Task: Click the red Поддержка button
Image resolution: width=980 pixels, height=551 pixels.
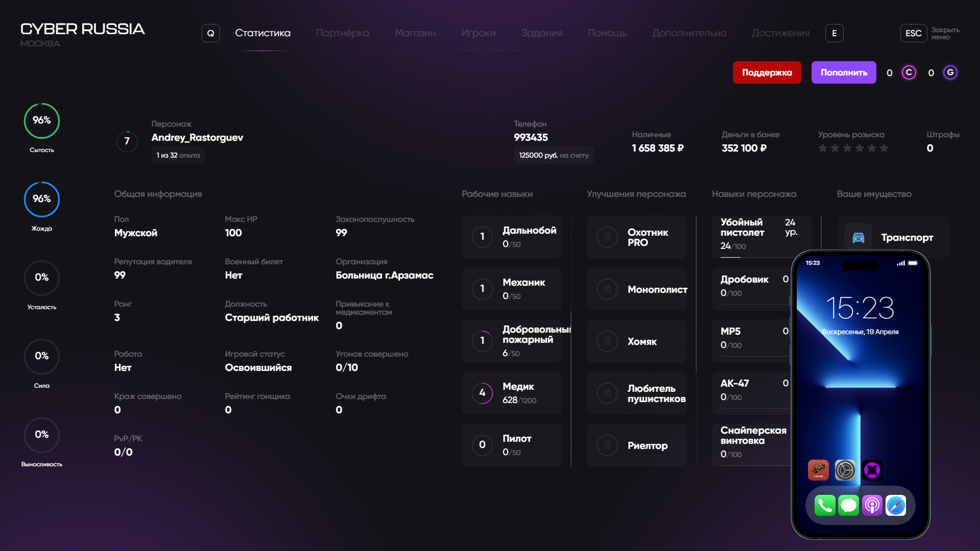Action: click(767, 72)
